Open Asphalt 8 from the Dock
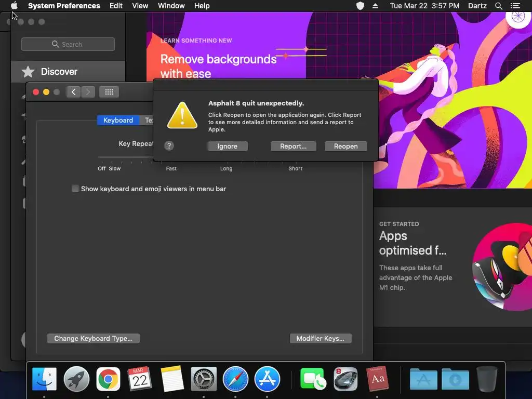 pyautogui.click(x=345, y=379)
